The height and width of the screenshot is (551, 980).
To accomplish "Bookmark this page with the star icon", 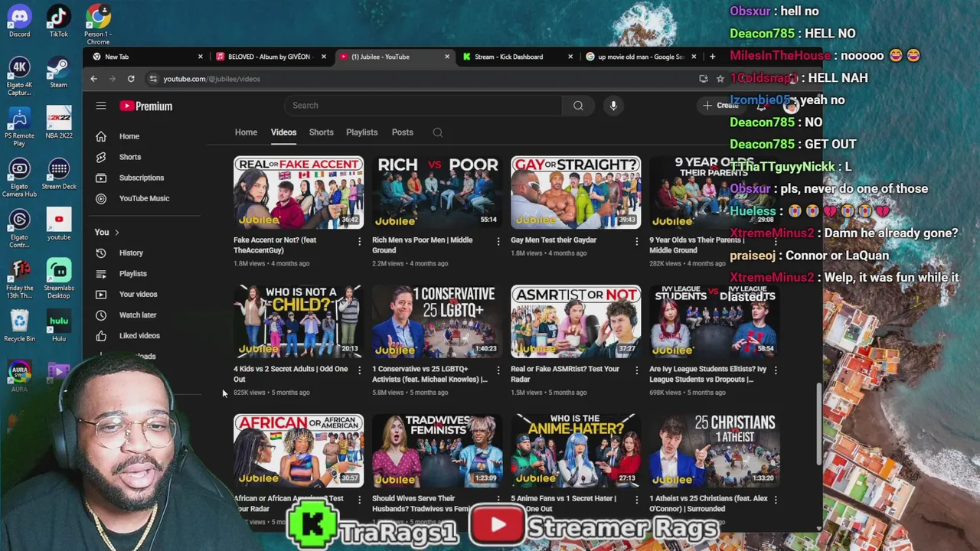I will pos(720,79).
